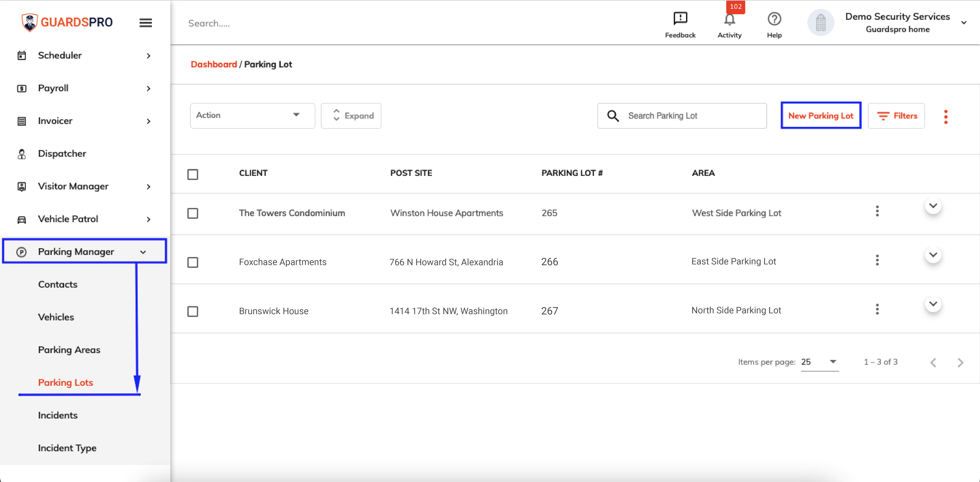The height and width of the screenshot is (482, 980).
Task: Open the Filters button
Action: click(896, 116)
